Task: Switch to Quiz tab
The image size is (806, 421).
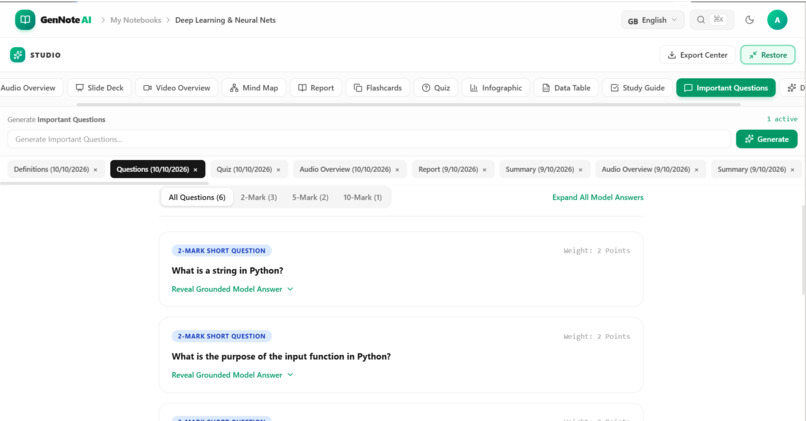Action: coord(435,88)
